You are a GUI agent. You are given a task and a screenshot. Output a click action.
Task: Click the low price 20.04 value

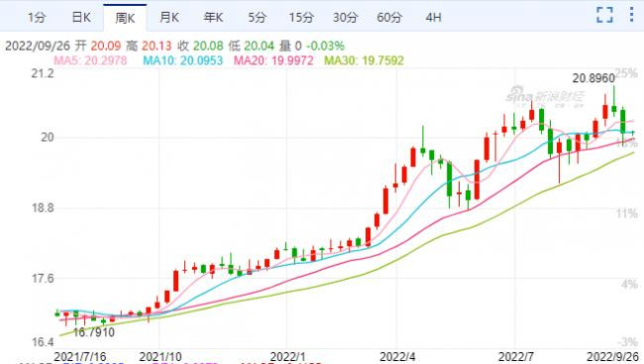pyautogui.click(x=259, y=46)
